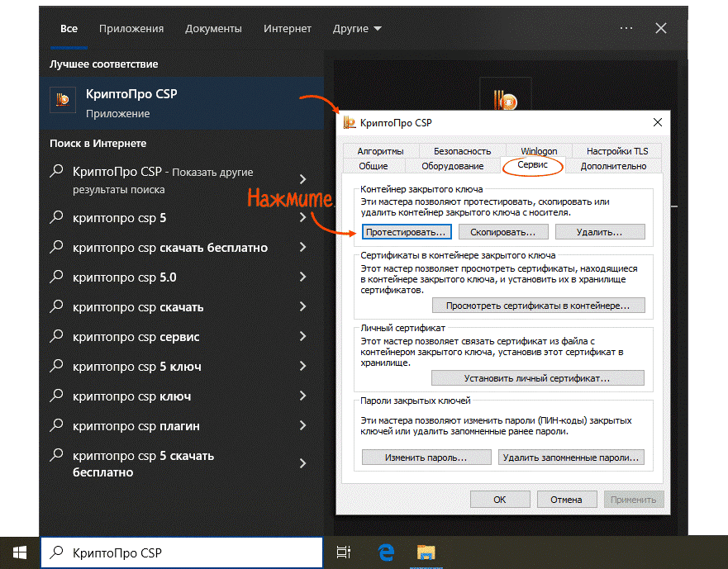Select the 'Приложения' search filter tab
The width and height of the screenshot is (728, 569).
pyautogui.click(x=131, y=29)
